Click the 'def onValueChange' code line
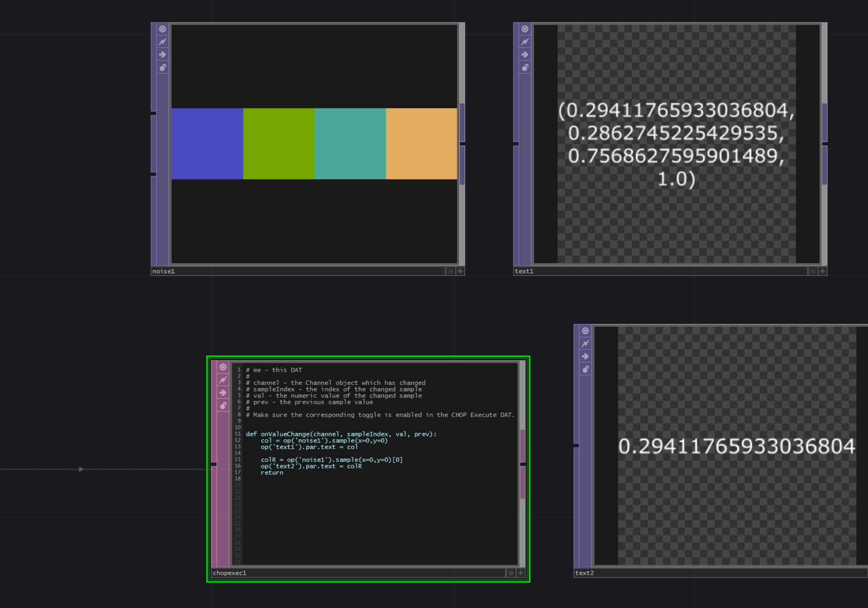 [341, 434]
